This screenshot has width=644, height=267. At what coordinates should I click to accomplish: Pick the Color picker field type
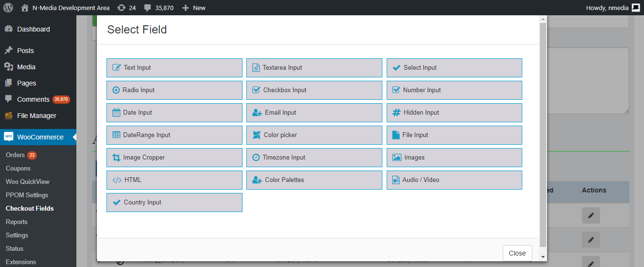point(314,135)
